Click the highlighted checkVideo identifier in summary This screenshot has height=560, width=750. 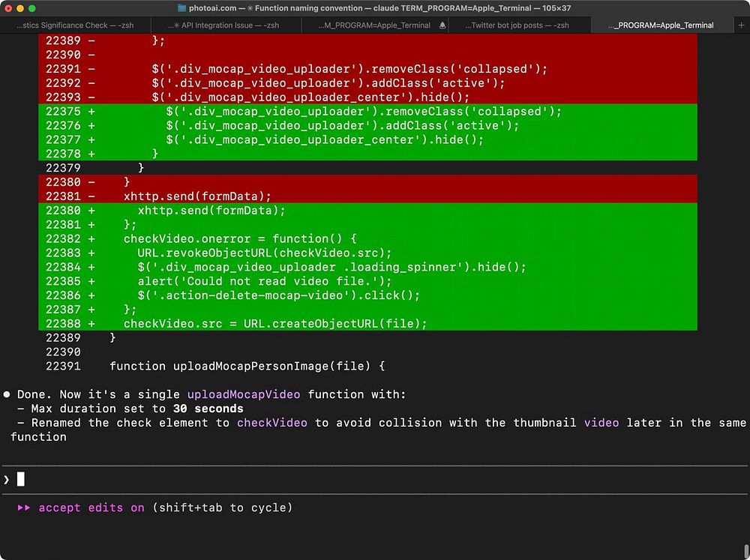pyautogui.click(x=272, y=423)
